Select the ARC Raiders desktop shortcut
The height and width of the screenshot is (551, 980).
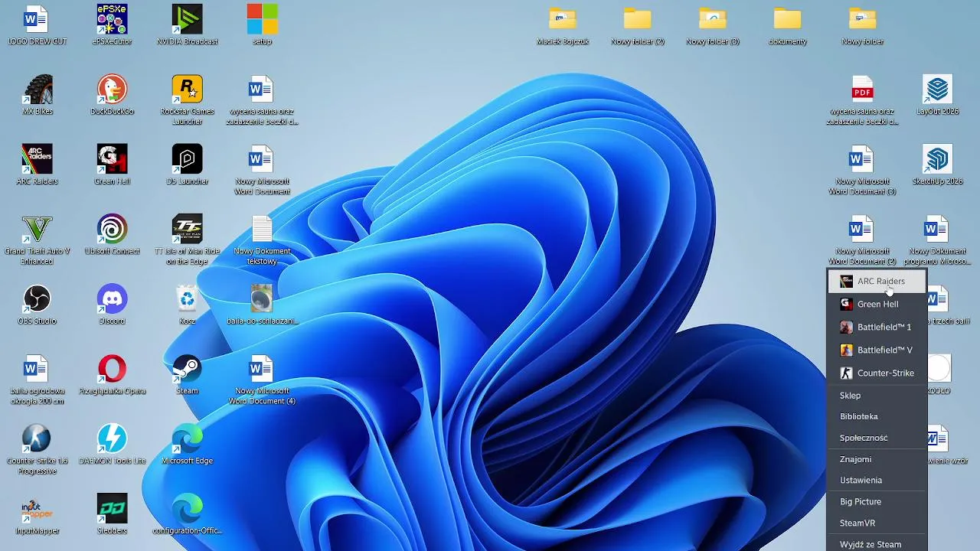pos(37,165)
